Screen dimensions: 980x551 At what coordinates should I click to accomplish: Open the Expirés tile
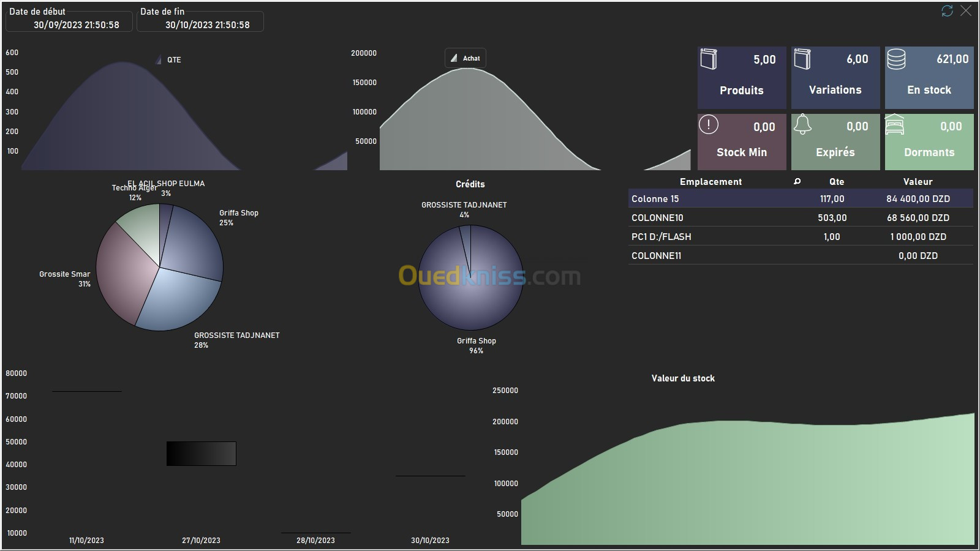(835, 142)
